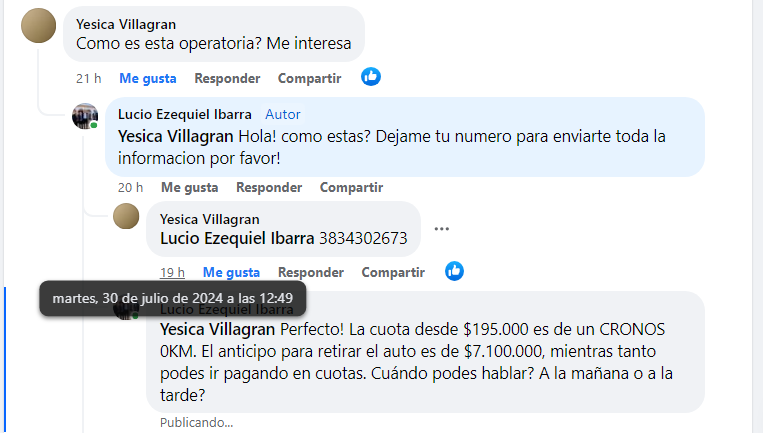Click Compartir under the phone number reply

(393, 272)
